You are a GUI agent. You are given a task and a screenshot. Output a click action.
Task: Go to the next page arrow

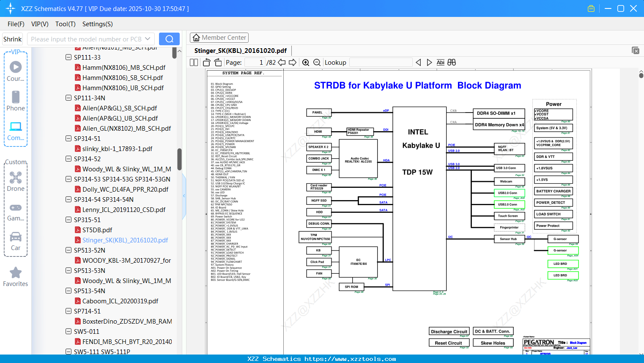293,63
